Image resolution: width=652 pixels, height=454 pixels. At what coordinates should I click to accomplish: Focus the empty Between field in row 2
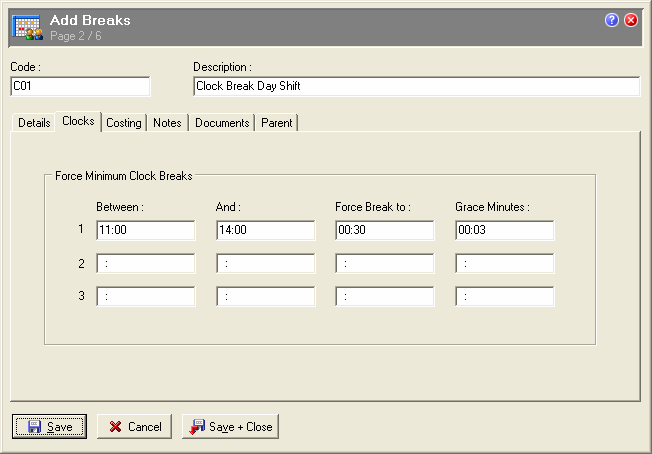[145, 264]
